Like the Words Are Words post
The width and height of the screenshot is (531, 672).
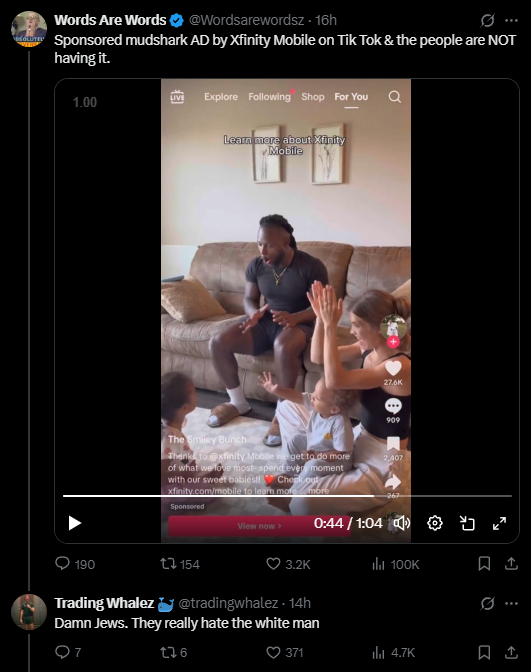[288, 564]
